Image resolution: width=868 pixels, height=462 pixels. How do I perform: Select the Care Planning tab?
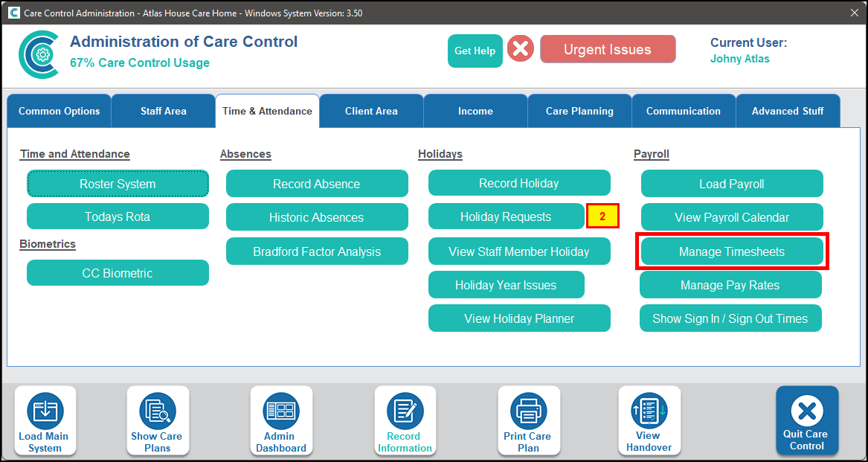click(x=579, y=112)
